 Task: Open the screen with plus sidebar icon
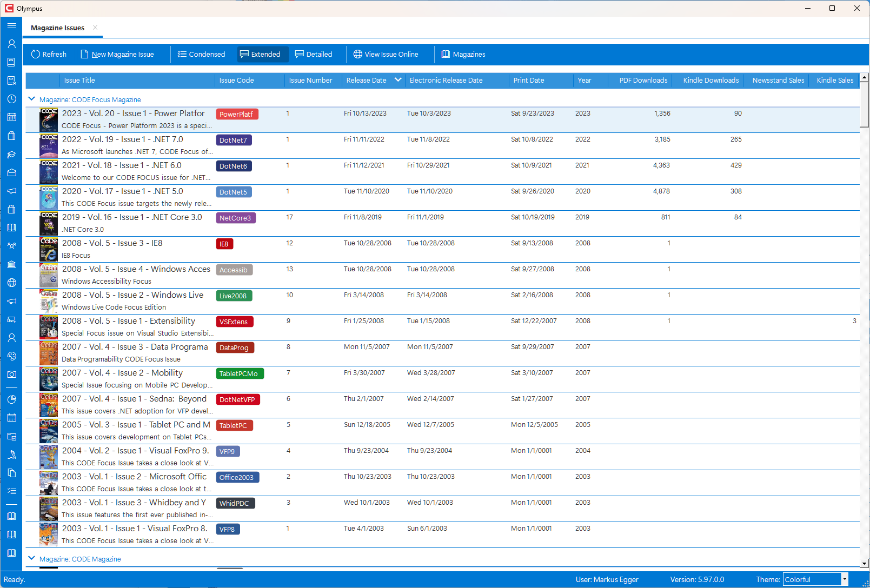tap(11, 319)
